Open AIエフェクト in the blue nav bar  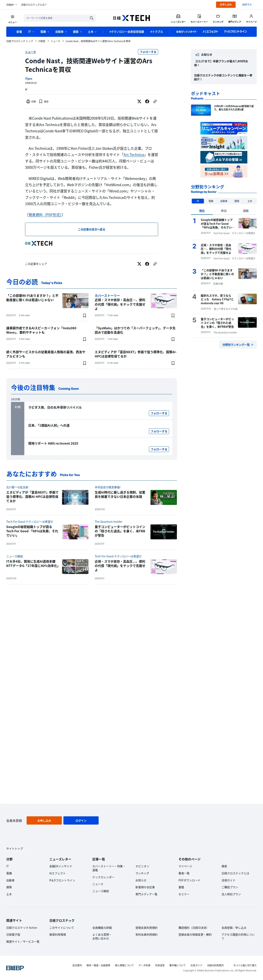coord(211,32)
